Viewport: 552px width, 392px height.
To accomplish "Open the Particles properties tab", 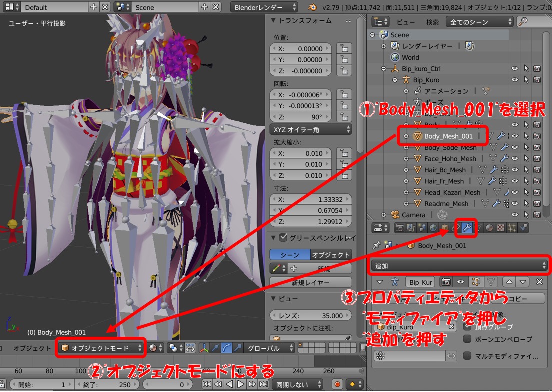I will (512, 228).
